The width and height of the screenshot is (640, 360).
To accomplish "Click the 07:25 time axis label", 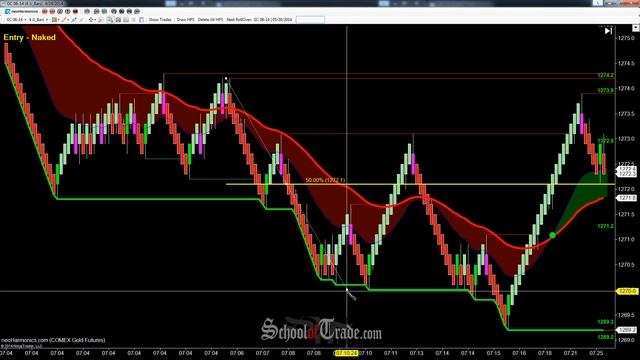I will pos(596,353).
